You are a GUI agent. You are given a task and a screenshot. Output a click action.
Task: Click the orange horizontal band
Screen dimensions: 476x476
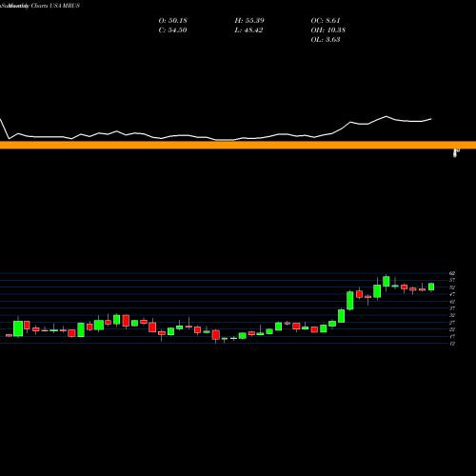point(238,145)
